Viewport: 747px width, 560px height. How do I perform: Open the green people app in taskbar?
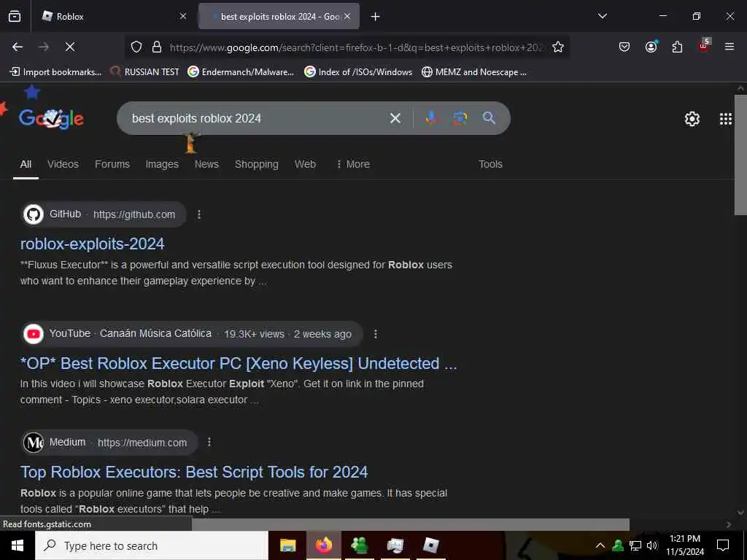click(359, 545)
